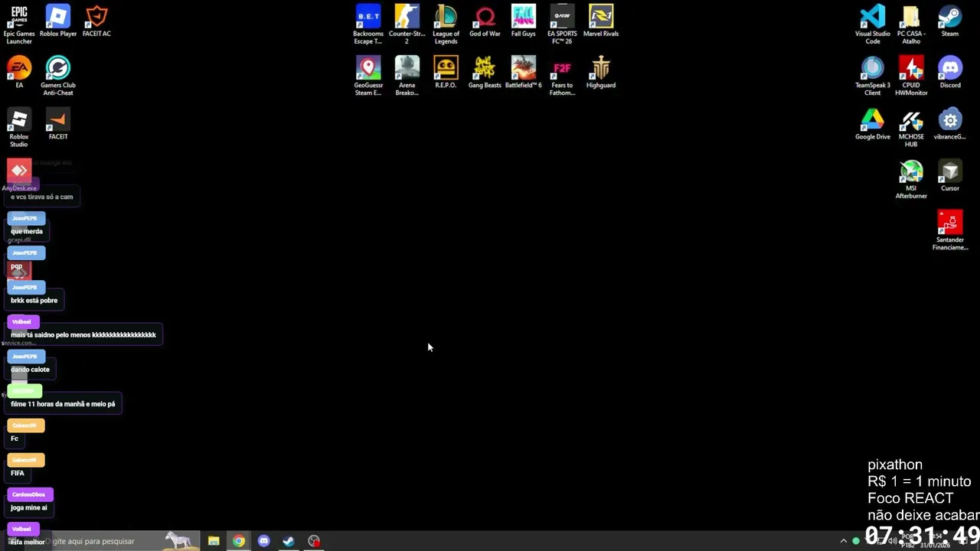Launch Steam from the desktop icon
This screenshot has height=551, width=980.
(950, 21)
